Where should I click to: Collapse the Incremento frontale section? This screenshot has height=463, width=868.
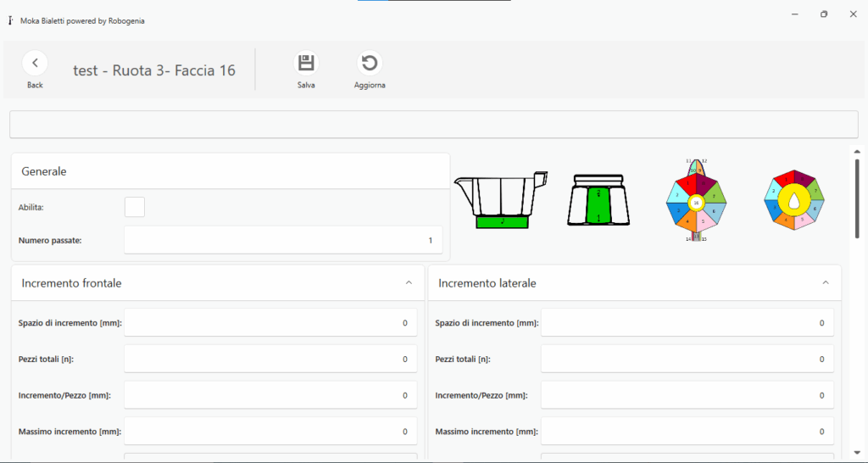tap(409, 283)
